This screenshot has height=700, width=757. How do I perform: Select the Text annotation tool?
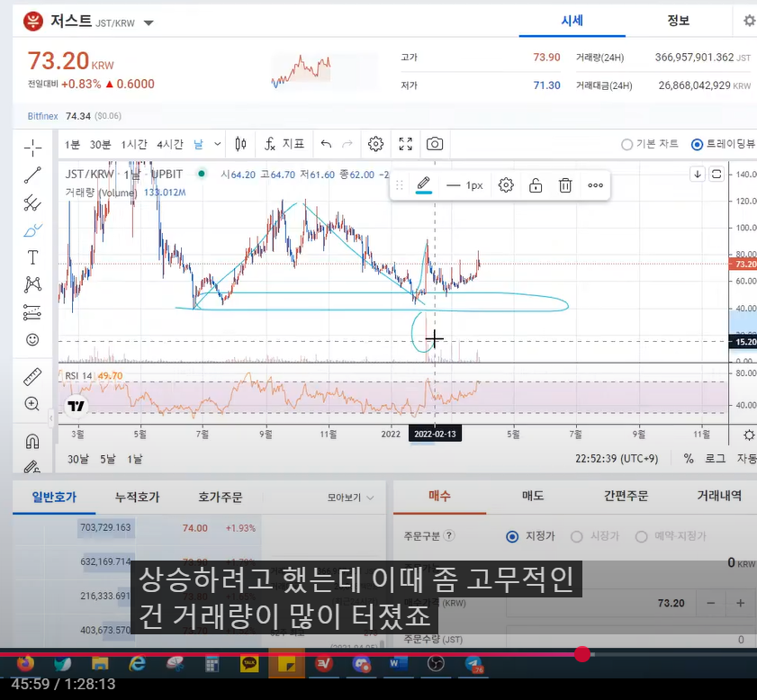tap(32, 257)
